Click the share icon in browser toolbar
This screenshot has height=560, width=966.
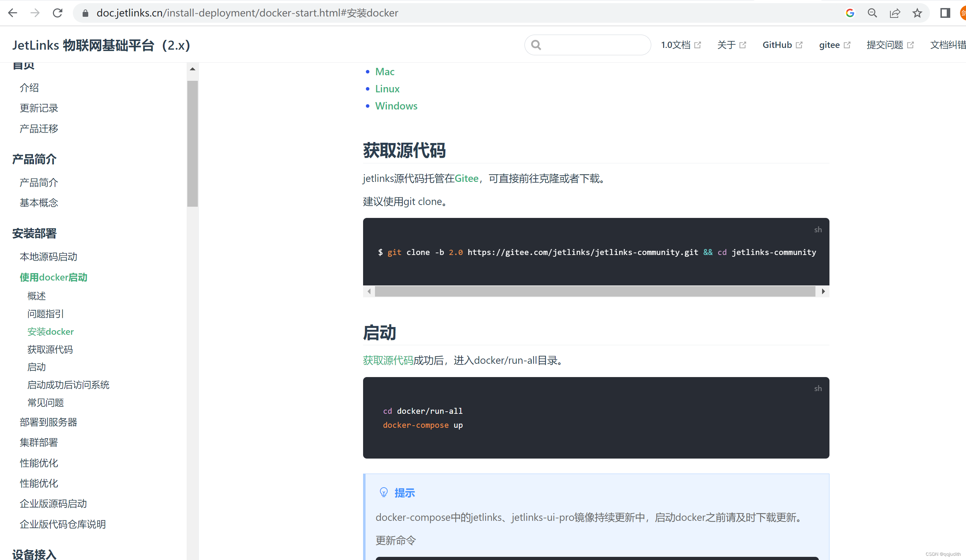[895, 13]
